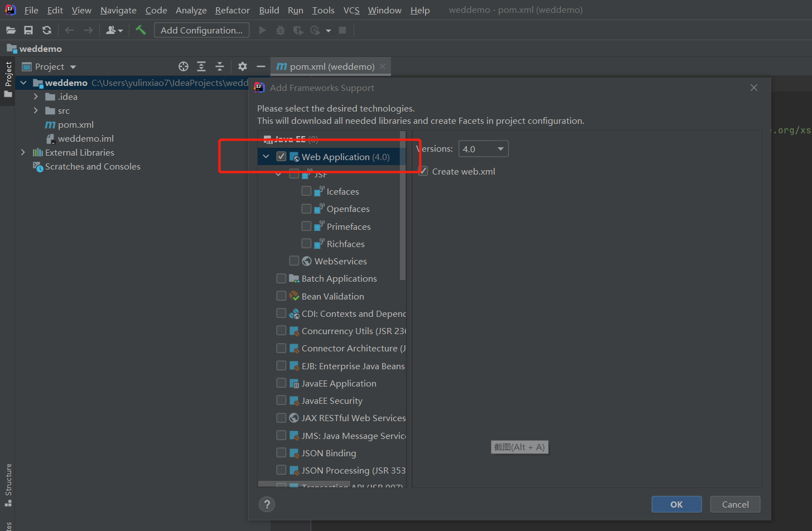Open the Edit menu

coord(55,10)
